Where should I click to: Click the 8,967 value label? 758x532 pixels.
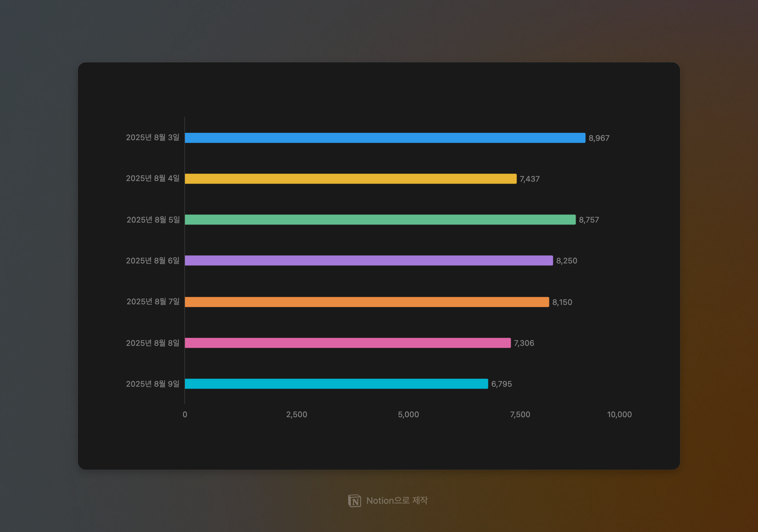[x=599, y=138]
